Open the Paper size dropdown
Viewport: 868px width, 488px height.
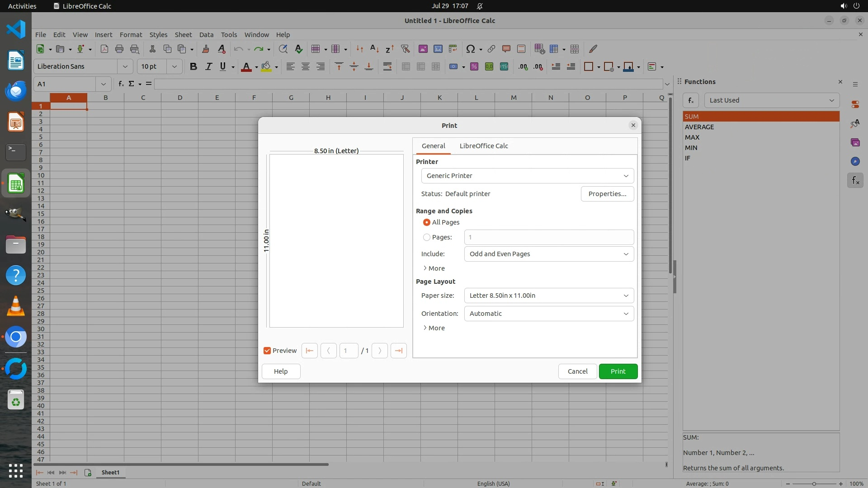(x=549, y=296)
